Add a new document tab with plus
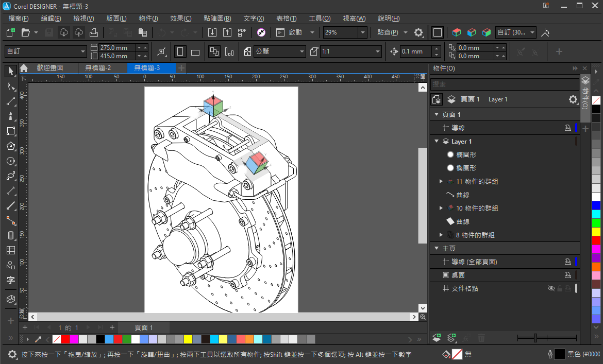The image size is (603, 364). click(181, 68)
